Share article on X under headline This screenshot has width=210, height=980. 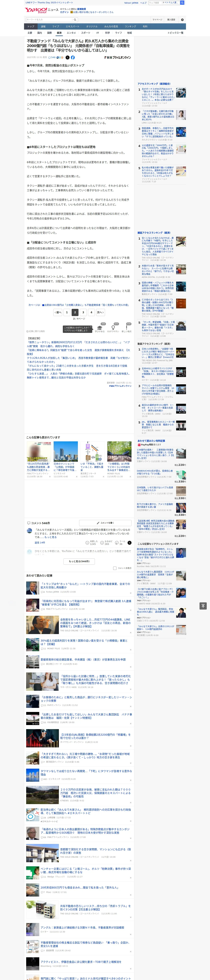(67, 57)
